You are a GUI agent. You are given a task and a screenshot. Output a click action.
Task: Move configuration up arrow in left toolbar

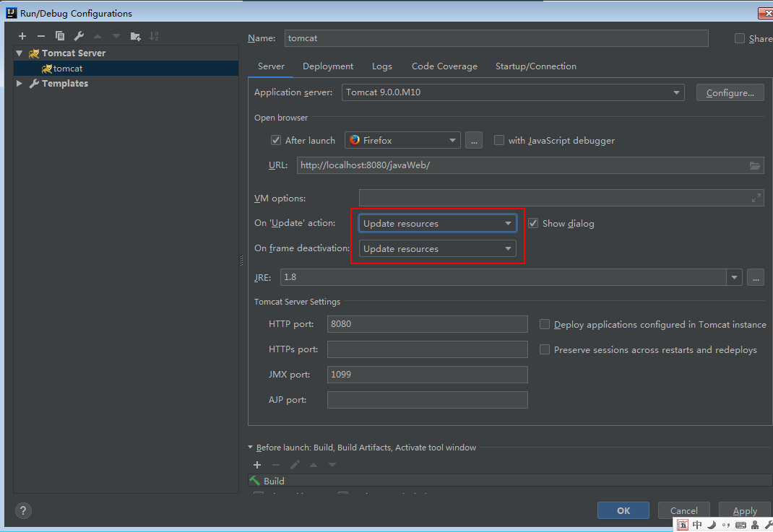(x=98, y=36)
